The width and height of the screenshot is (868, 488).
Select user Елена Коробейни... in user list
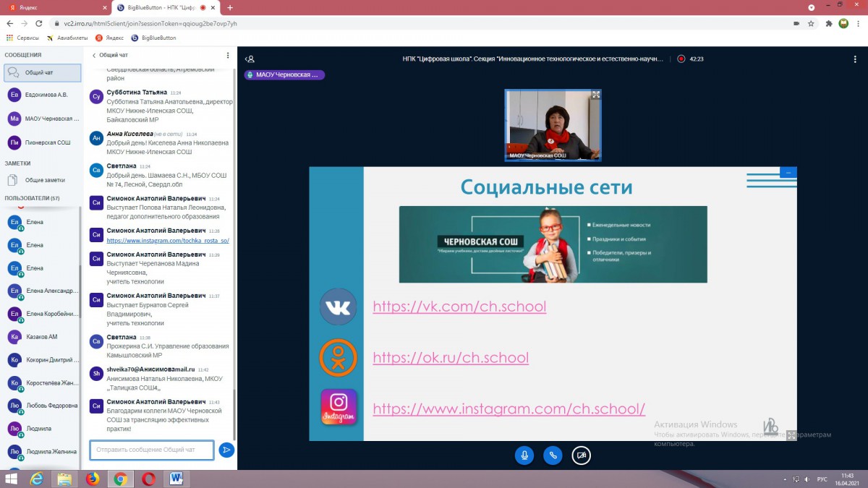[x=43, y=314]
